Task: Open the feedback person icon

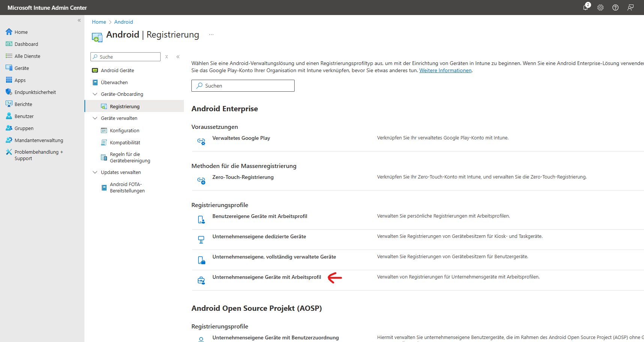Action: [x=630, y=8]
